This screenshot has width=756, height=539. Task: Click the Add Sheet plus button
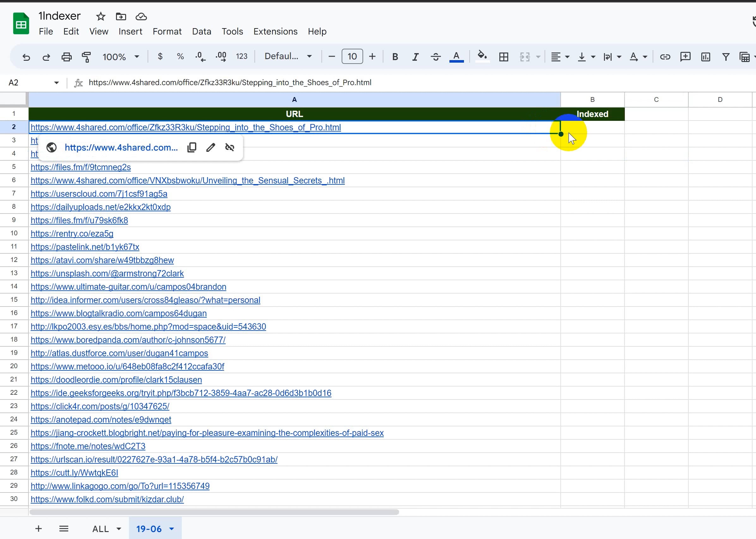pyautogui.click(x=39, y=529)
